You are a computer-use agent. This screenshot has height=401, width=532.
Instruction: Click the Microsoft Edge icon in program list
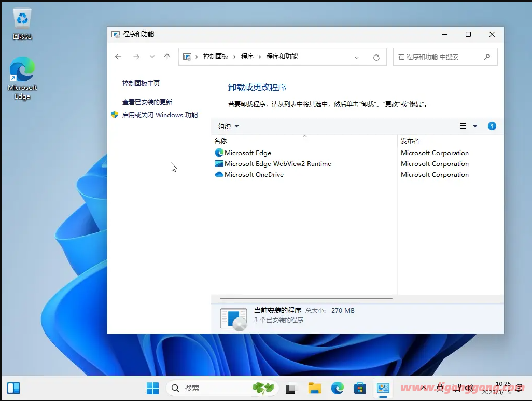219,153
